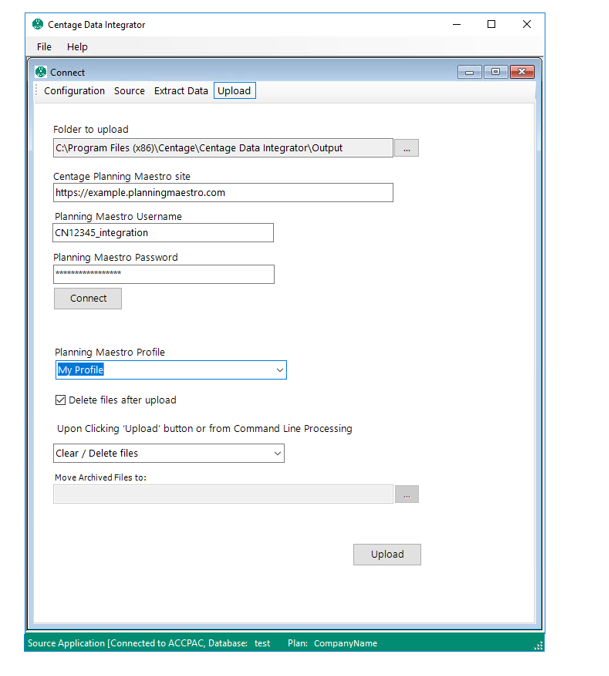
Task: Minimize the Centage Data Integrator window
Action: [x=457, y=24]
